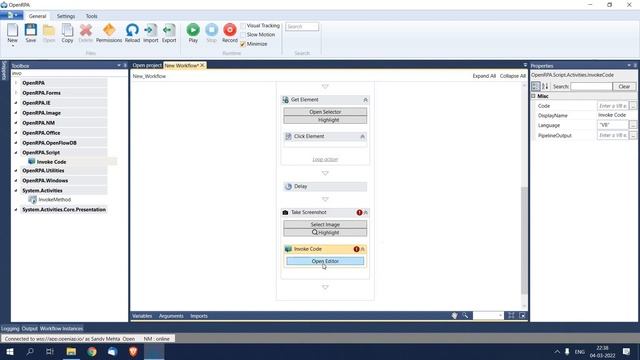
Task: Click Highlight in Take Screenshot
Action: click(x=325, y=233)
